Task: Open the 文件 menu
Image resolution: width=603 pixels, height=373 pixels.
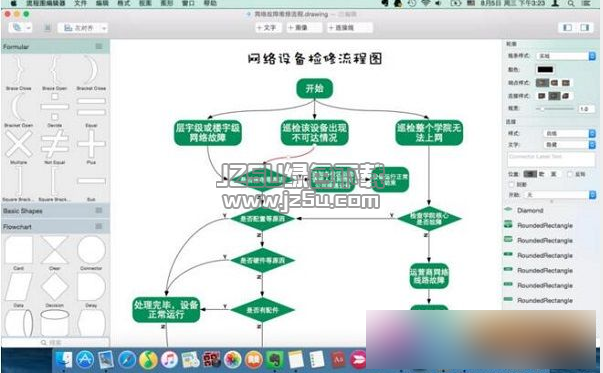Action: (x=80, y=3)
